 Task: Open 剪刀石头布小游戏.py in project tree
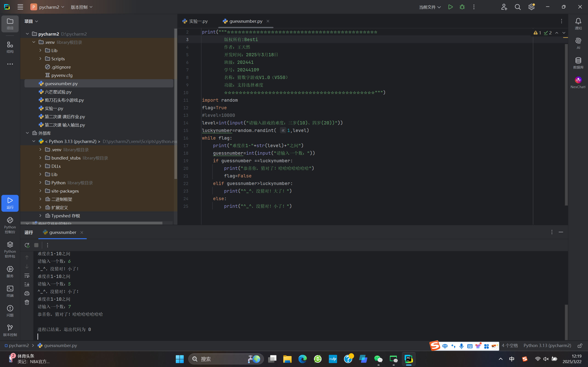[x=64, y=100]
